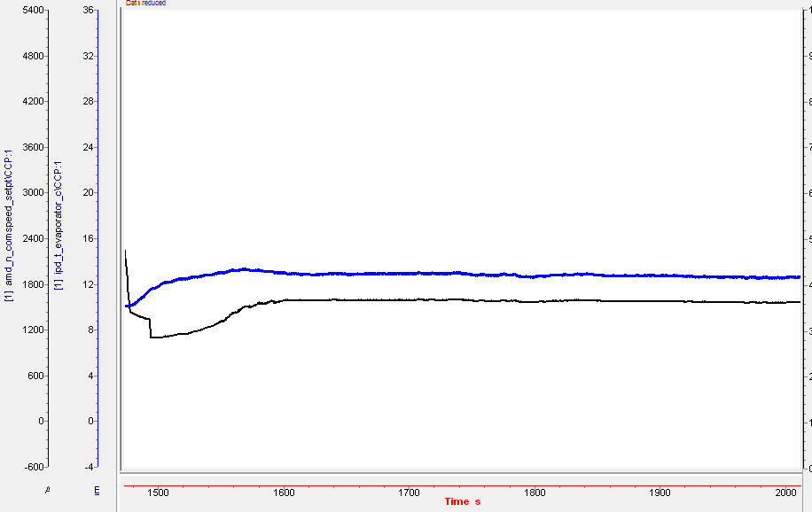Click the 12 value on temperature axis

coord(89,284)
